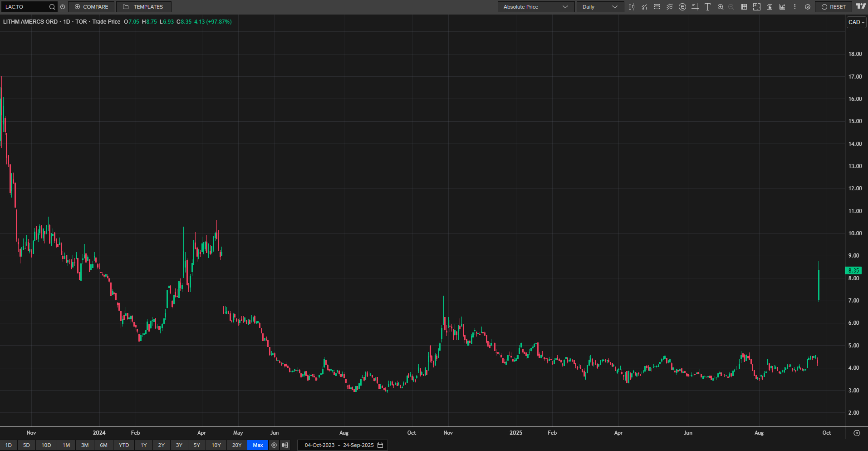868x451 pixels.
Task: Click the Compare button
Action: tap(91, 7)
